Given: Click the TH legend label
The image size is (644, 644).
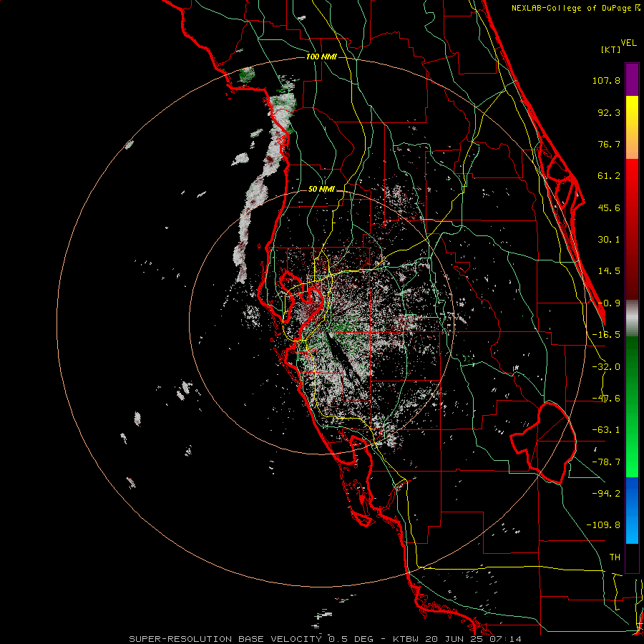Looking at the screenshot, I should (x=615, y=557).
